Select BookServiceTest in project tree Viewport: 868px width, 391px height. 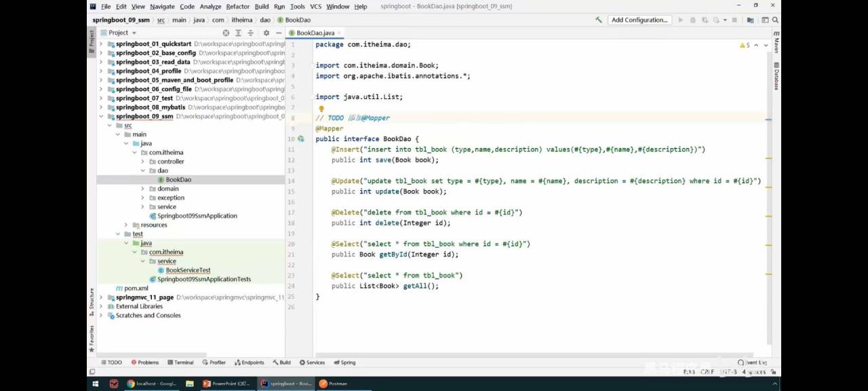click(x=184, y=270)
